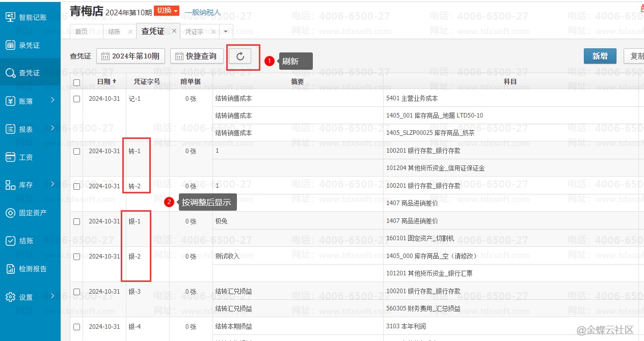
Task: Select checkbox for voucher 银-3
Action: click(x=76, y=292)
